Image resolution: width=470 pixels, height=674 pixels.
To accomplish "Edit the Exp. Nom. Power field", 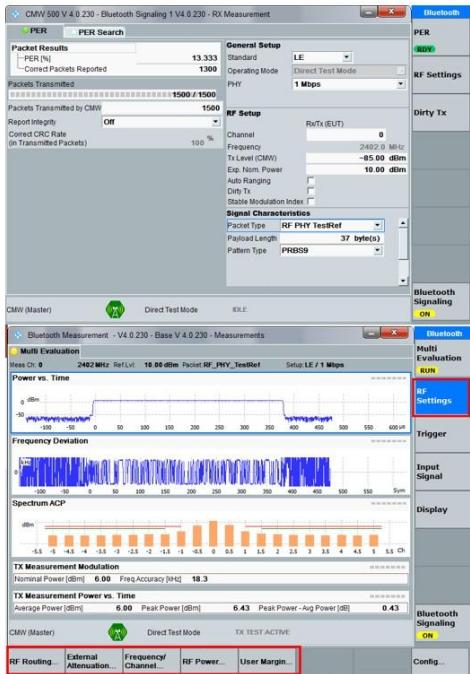I will 356,169.
